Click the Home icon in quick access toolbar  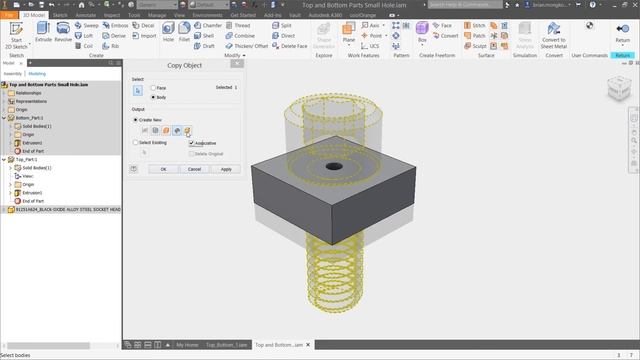coord(82,5)
